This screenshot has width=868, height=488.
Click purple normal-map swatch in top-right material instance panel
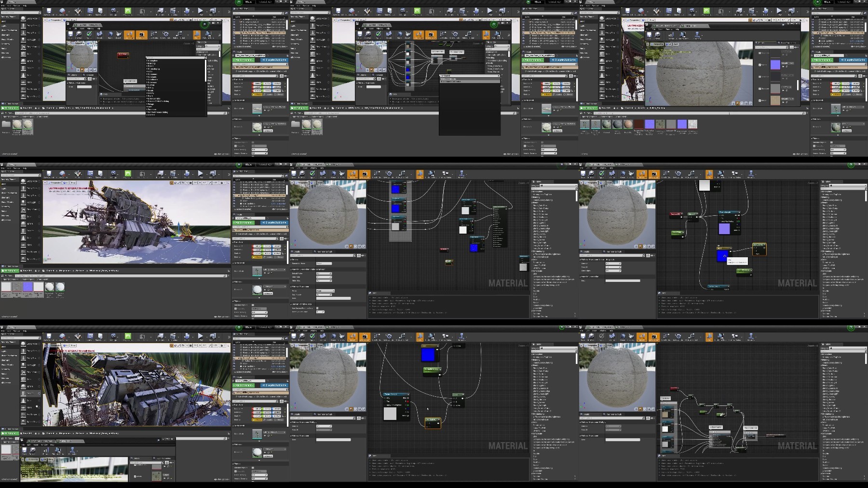pyautogui.click(x=775, y=65)
